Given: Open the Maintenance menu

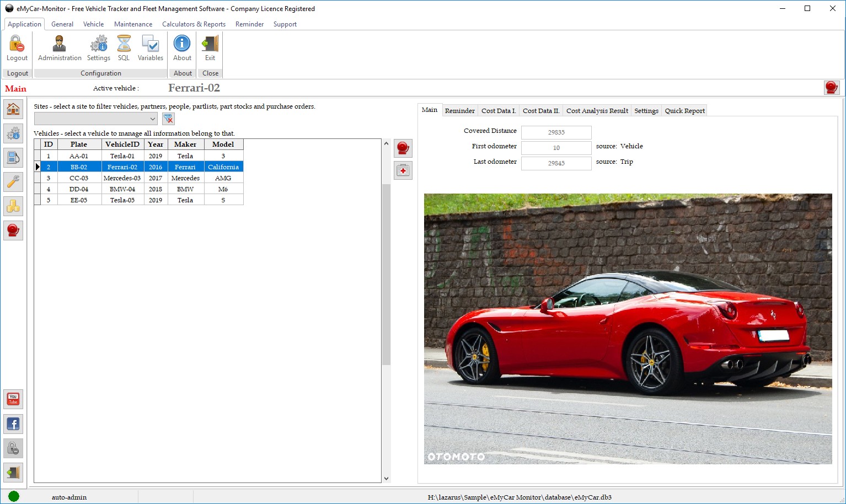Looking at the screenshot, I should click(133, 24).
